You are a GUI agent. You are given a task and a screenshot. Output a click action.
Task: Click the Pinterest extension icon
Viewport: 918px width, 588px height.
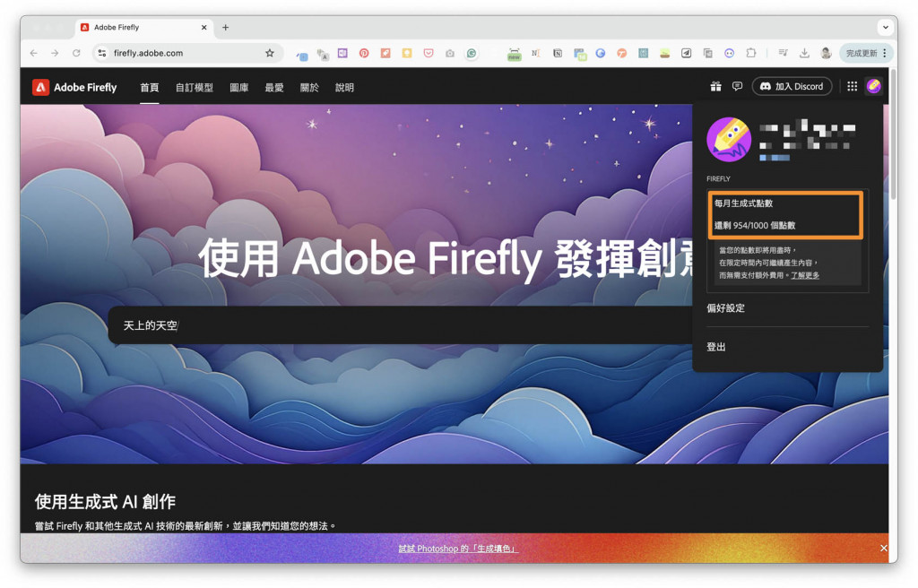click(x=364, y=53)
